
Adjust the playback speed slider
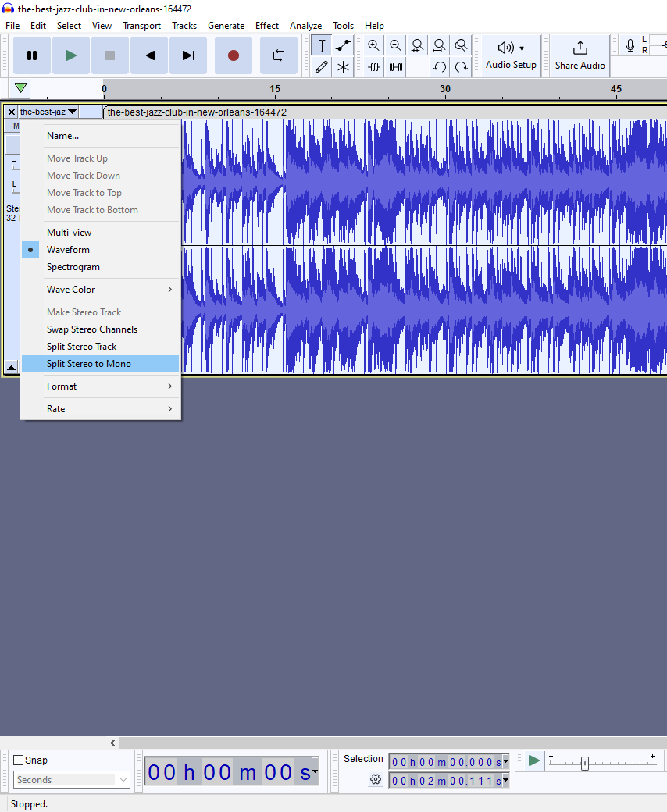(x=585, y=764)
